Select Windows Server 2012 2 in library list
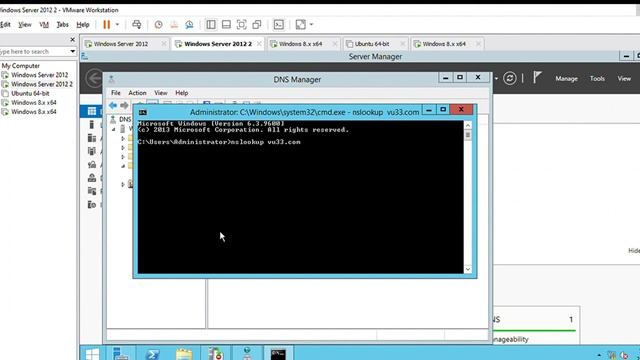Image resolution: width=640 pixels, height=360 pixels. coord(38,84)
